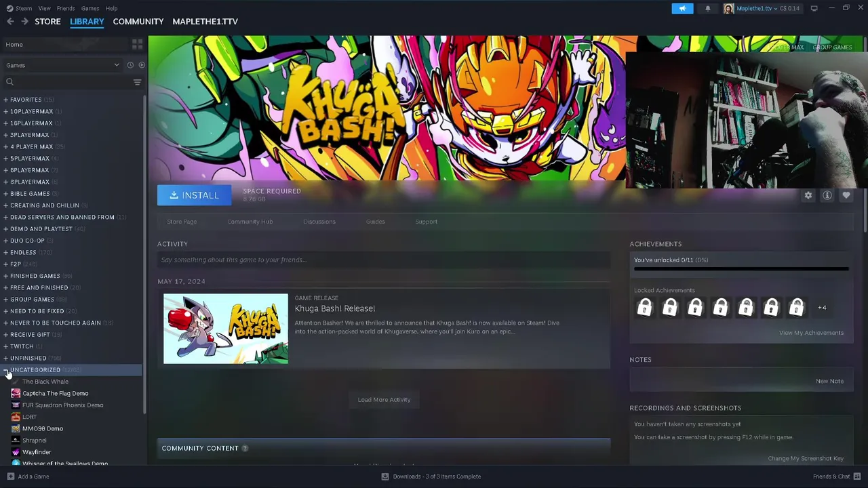Switch to the COMMUNITY tab
Screen dimensions: 868x488
(x=138, y=22)
